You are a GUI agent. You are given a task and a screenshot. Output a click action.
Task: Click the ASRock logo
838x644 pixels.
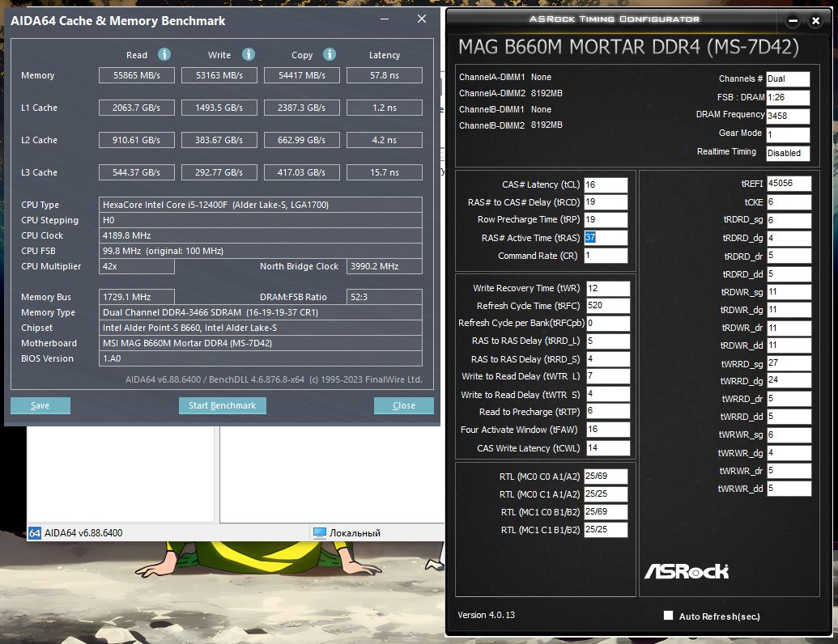[x=687, y=571]
